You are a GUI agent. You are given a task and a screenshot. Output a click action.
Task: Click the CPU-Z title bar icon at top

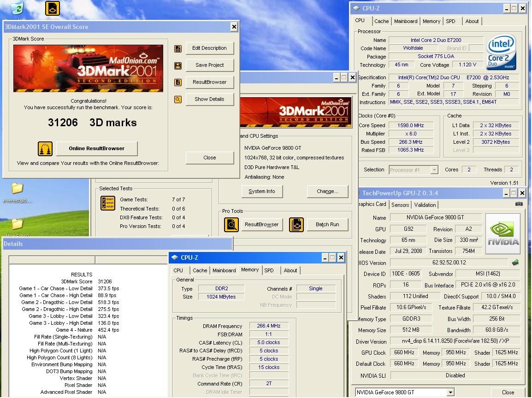point(357,8)
